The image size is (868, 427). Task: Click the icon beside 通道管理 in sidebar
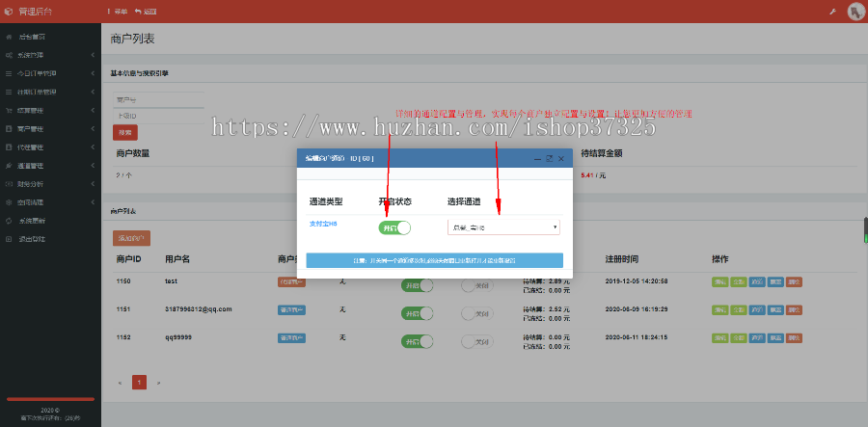click(9, 166)
